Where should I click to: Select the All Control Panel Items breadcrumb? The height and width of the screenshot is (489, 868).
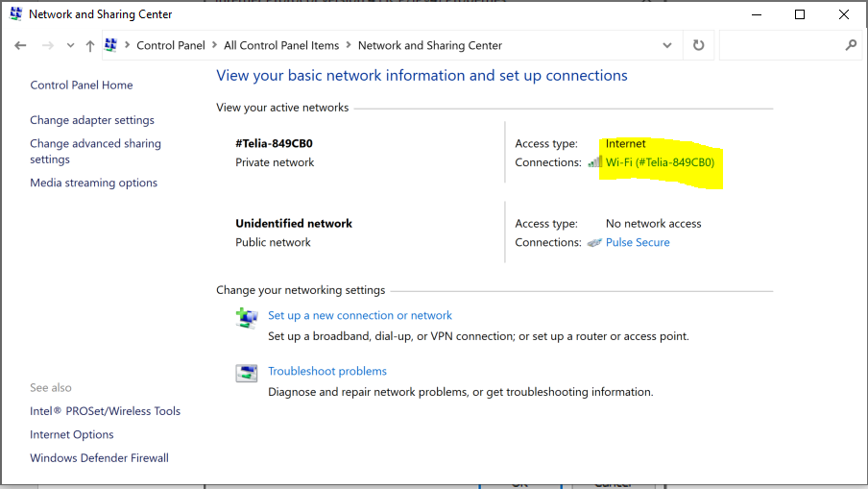281,45
